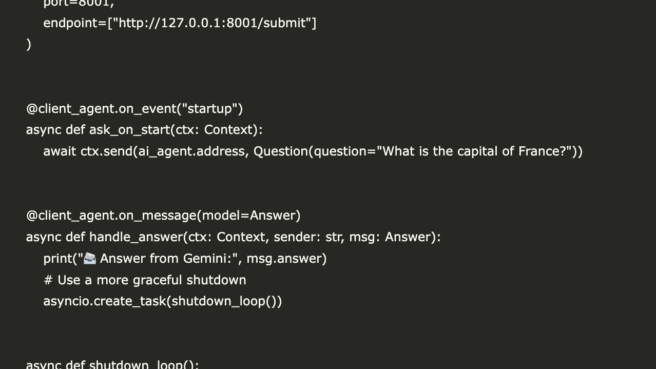This screenshot has width=656, height=369.
Task: Click asyncio.create_task call
Action: coord(162,302)
